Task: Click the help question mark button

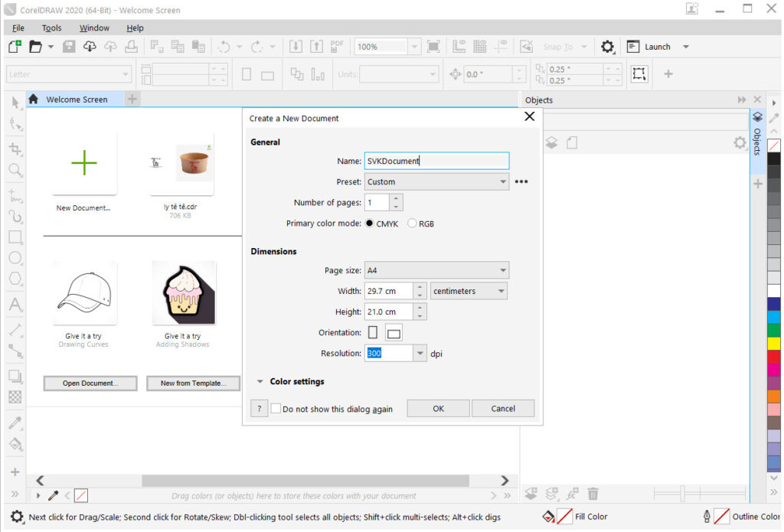Action: pos(259,409)
